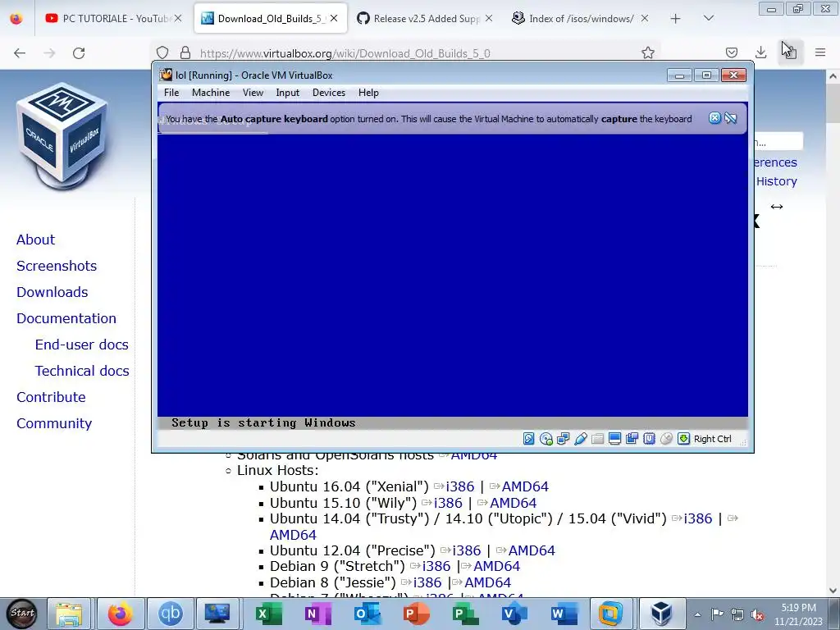Click the don't-show-again icon on notification bar
This screenshot has height=630, width=840.
pos(731,118)
